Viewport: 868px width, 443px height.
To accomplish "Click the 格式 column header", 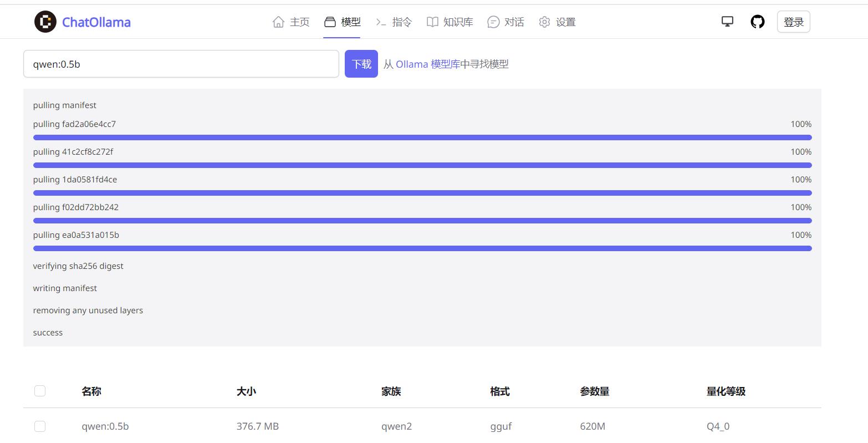I will (x=500, y=391).
